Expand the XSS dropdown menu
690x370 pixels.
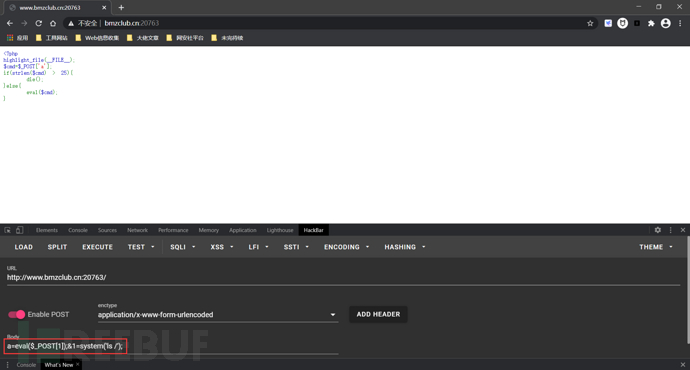(221, 247)
